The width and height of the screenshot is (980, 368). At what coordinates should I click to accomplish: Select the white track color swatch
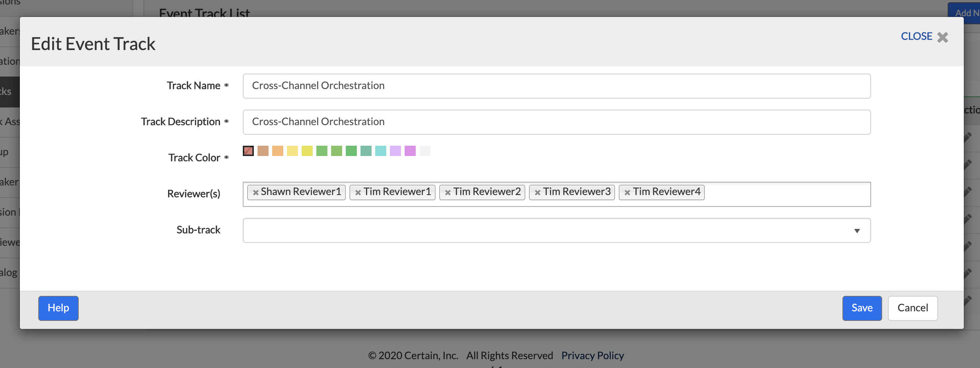425,151
